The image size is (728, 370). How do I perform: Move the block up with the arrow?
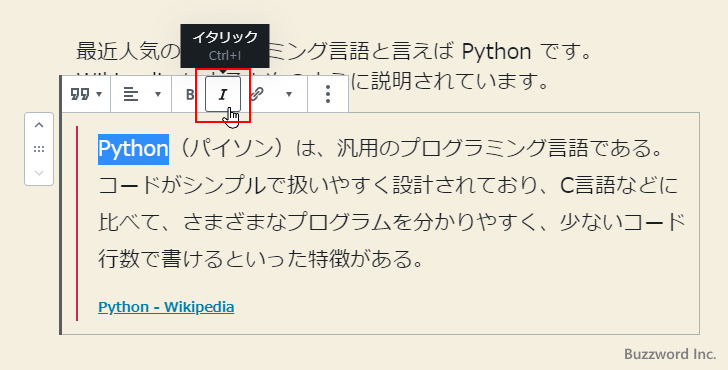(39, 125)
